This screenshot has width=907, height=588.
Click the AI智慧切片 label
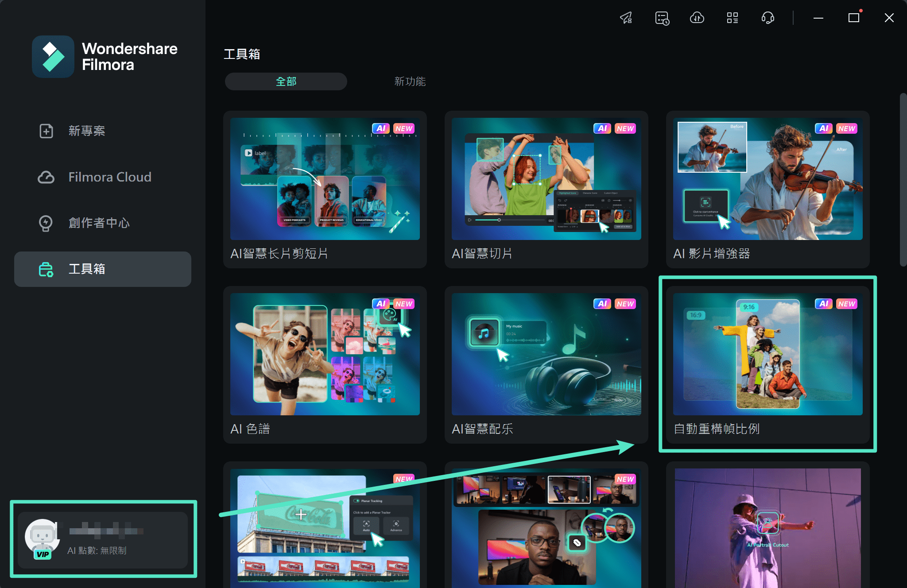(482, 254)
